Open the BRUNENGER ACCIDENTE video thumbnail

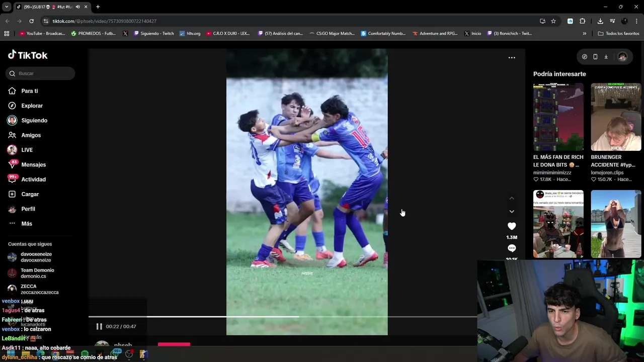pyautogui.click(x=616, y=117)
